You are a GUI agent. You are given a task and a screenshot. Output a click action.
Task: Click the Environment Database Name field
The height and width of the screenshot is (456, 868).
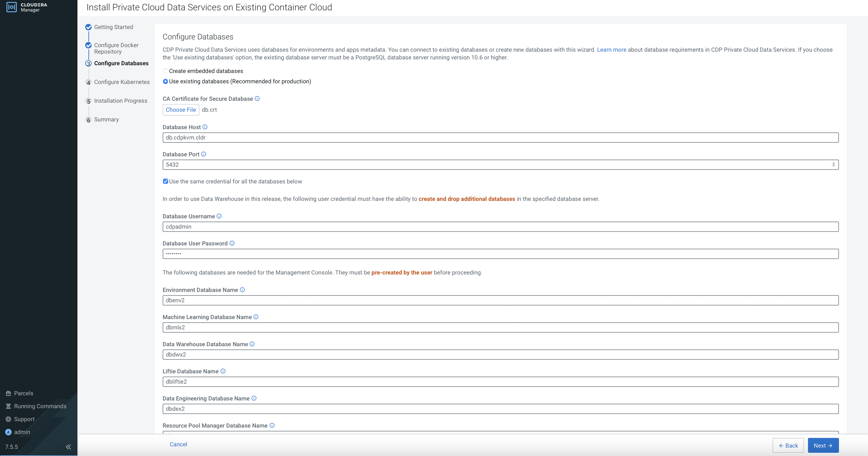point(500,300)
